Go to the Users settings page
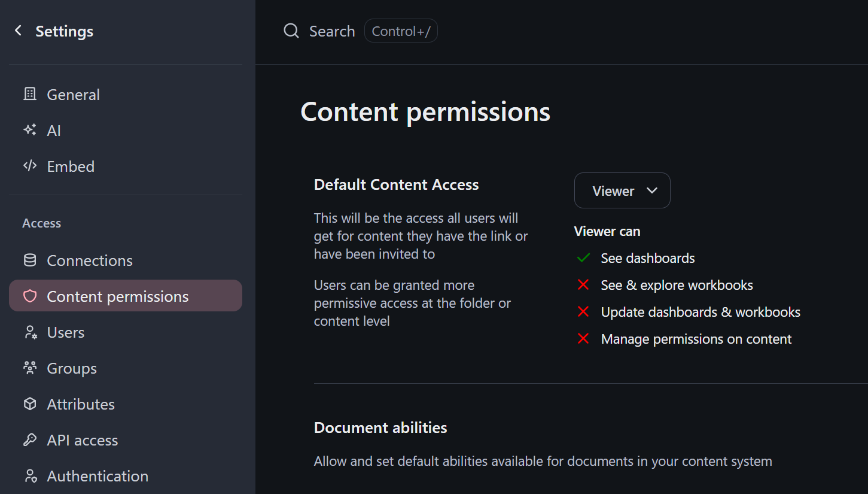Screen dimensions: 868x494 coord(66,332)
